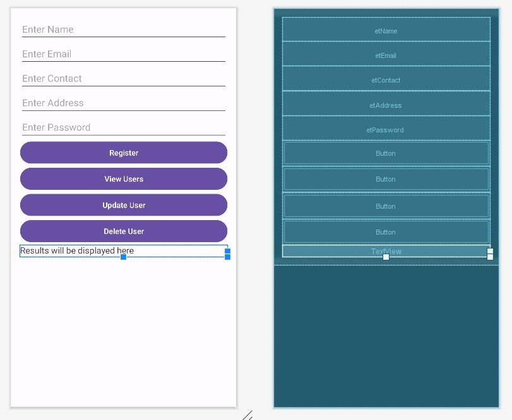Click the View Users button

(124, 179)
